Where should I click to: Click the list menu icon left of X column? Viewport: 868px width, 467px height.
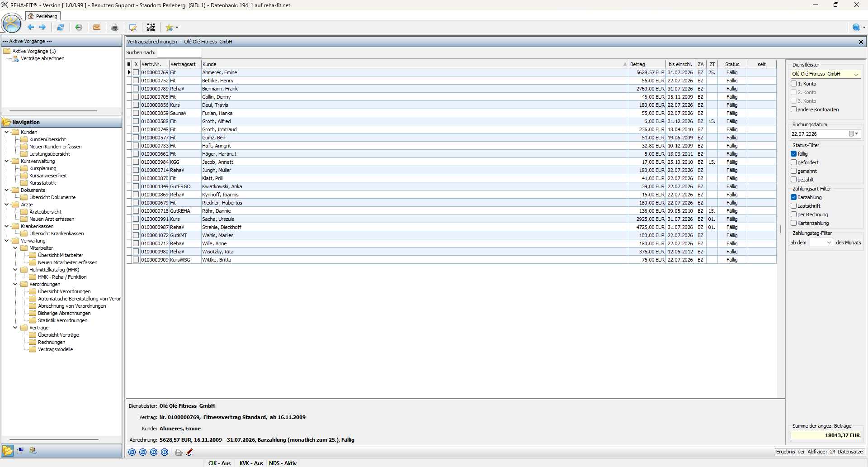pos(129,64)
